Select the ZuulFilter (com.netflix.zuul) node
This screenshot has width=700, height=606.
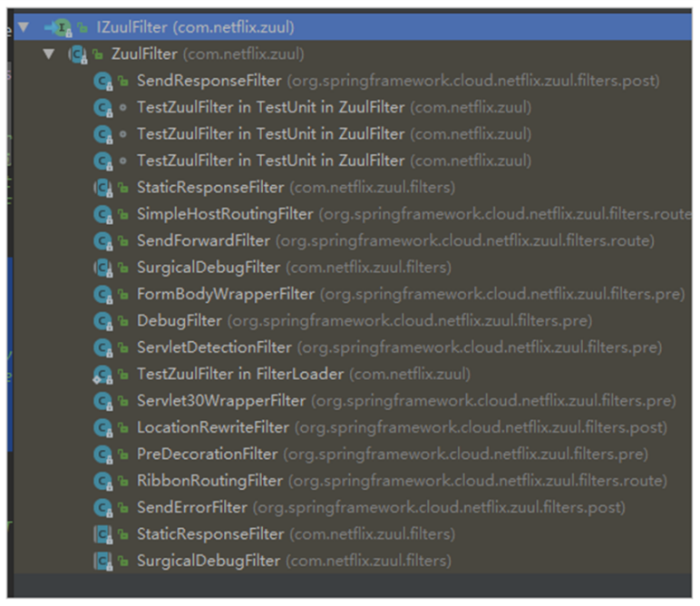208,54
